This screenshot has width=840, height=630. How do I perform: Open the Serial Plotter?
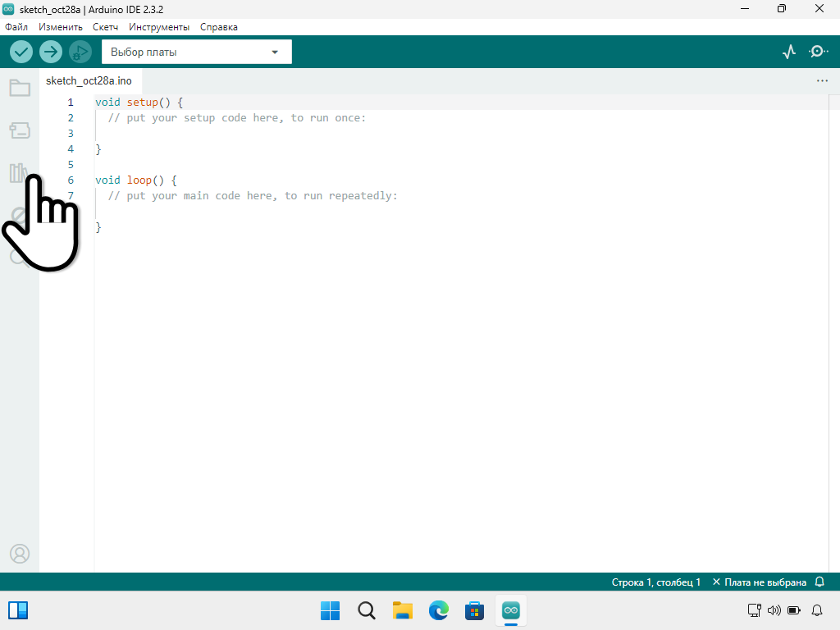tap(788, 52)
